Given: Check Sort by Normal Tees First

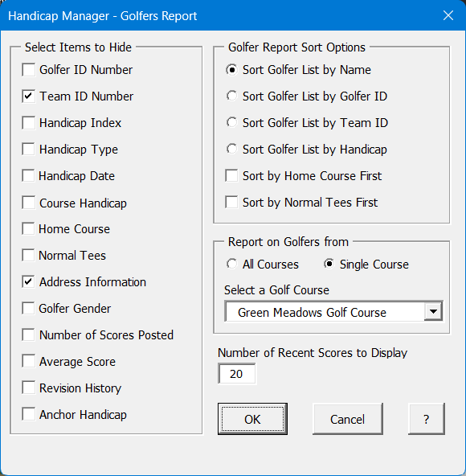Looking at the screenshot, I should click(x=231, y=203).
